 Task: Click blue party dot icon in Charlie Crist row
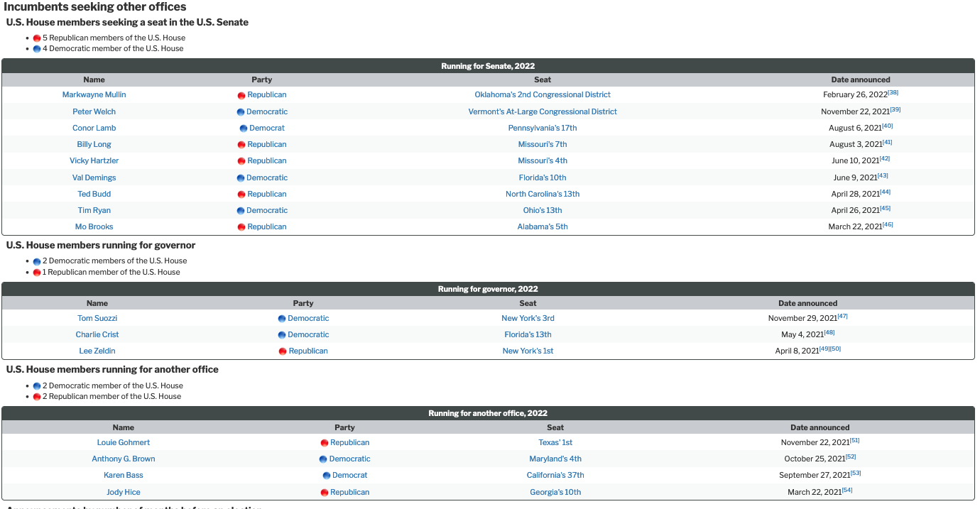pyautogui.click(x=282, y=335)
